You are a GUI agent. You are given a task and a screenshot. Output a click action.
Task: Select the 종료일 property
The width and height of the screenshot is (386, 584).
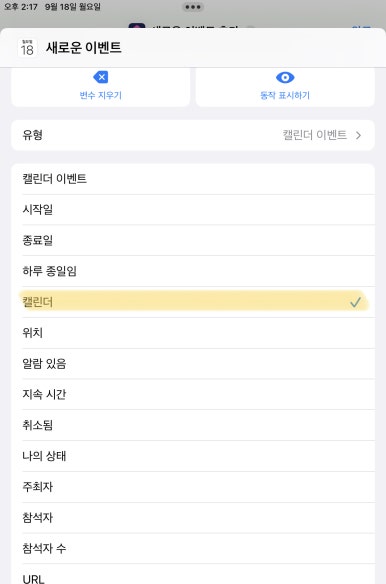click(193, 241)
